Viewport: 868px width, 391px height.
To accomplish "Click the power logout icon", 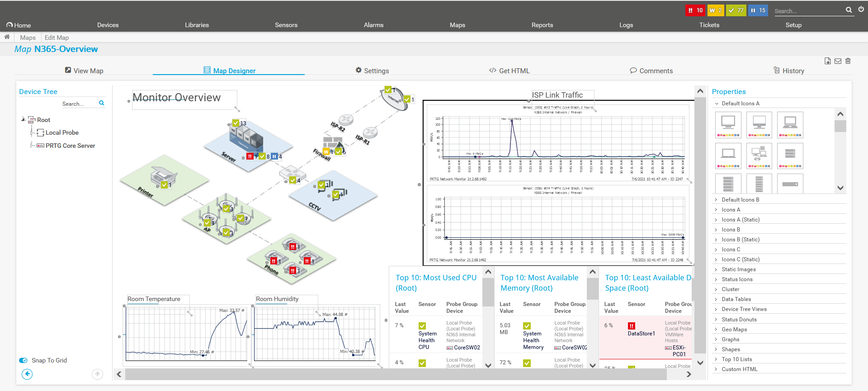I will 861,9.
